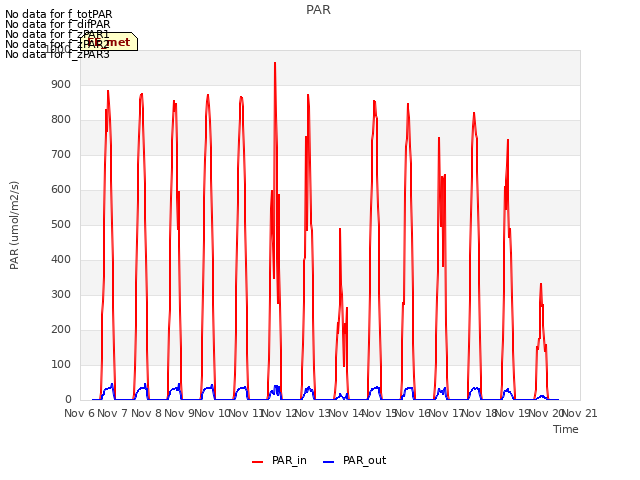
Task: Click the red PAR_in legend swatch
Action: point(258,462)
